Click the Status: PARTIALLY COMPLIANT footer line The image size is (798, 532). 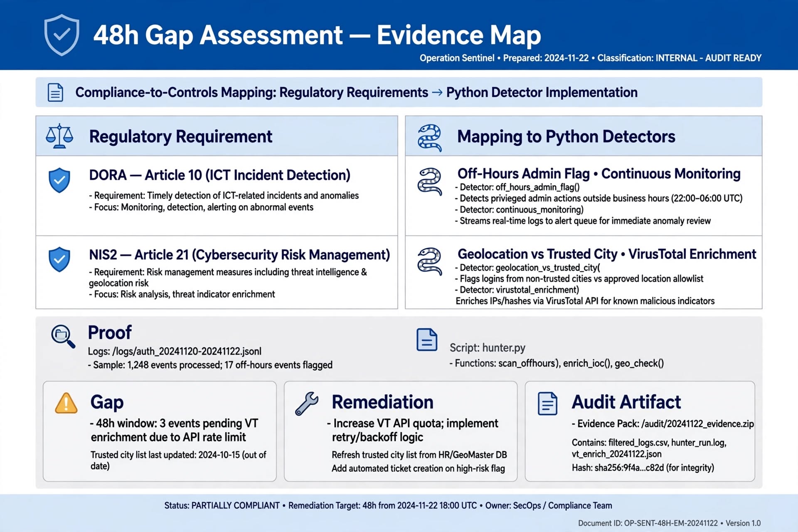[x=388, y=505]
